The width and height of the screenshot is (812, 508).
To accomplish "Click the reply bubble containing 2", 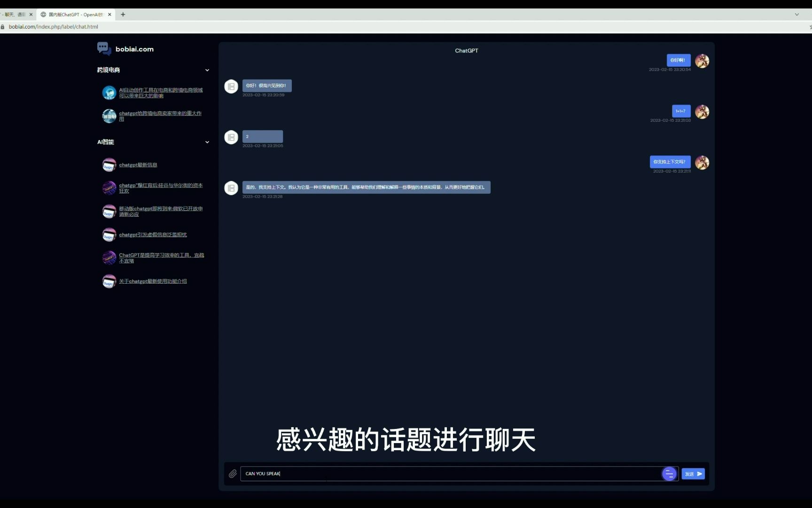I will pyautogui.click(x=263, y=136).
